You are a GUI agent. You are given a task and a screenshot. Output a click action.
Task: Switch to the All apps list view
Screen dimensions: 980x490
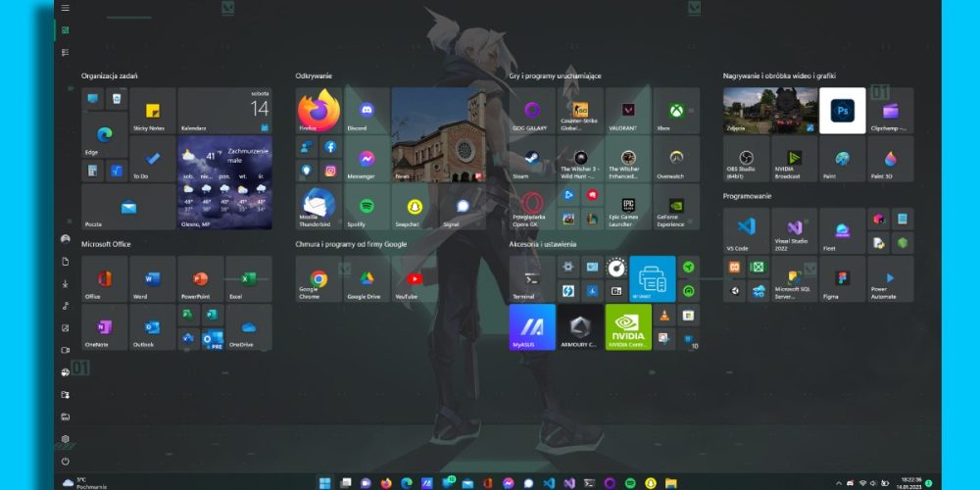click(66, 53)
